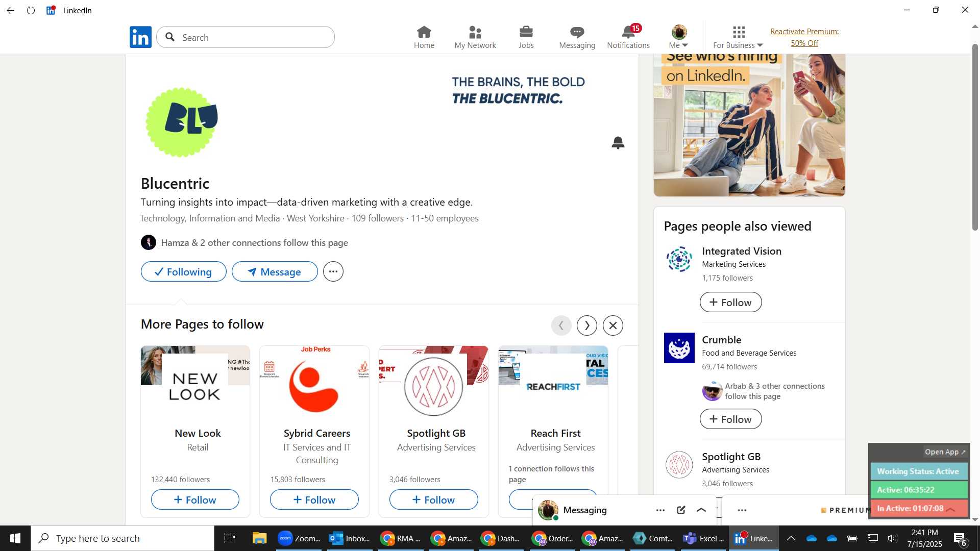This screenshot has height=551, width=980.
Task: Expand the For Business apps menu
Action: click(x=738, y=37)
